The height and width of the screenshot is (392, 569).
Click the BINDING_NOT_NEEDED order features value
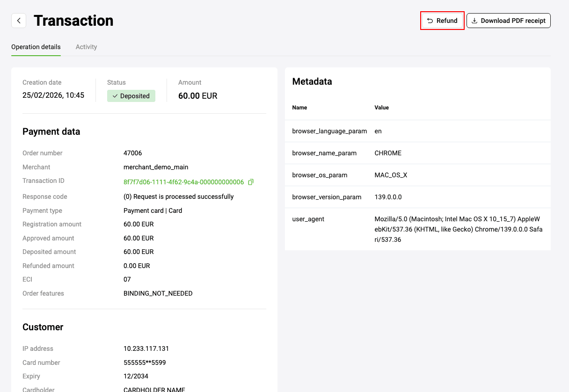tap(158, 293)
